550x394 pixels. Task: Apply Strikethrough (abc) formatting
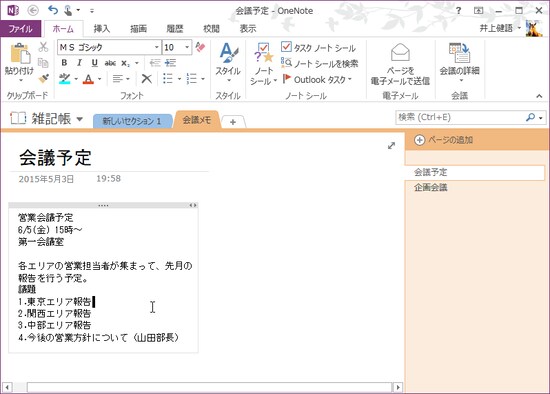tap(110, 63)
